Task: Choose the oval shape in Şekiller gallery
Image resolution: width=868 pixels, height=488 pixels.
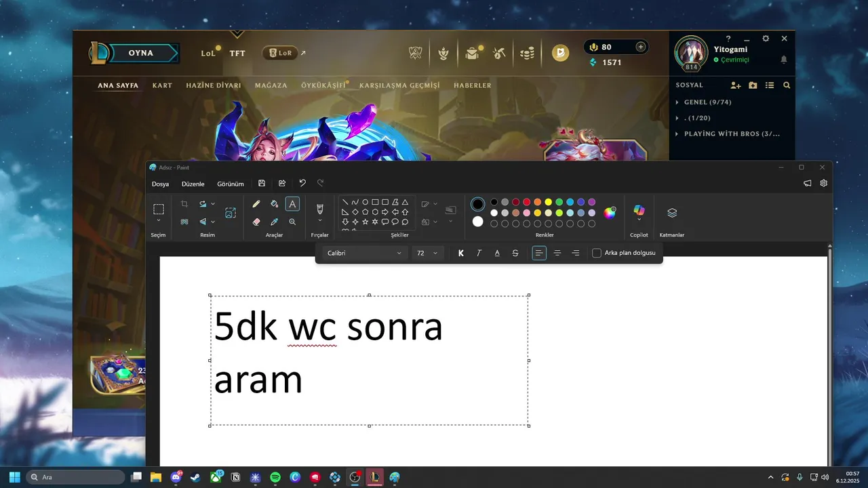Action: tap(365, 202)
